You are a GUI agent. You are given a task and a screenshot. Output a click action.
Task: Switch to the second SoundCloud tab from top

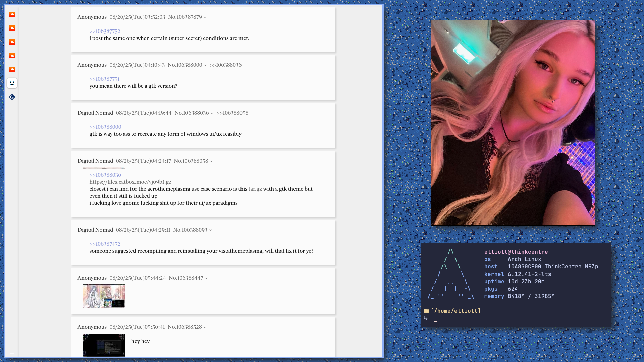(12, 28)
